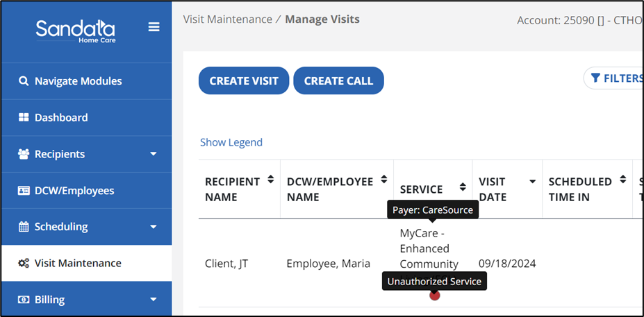Expand the Billing sidebar menu arrow

point(154,300)
